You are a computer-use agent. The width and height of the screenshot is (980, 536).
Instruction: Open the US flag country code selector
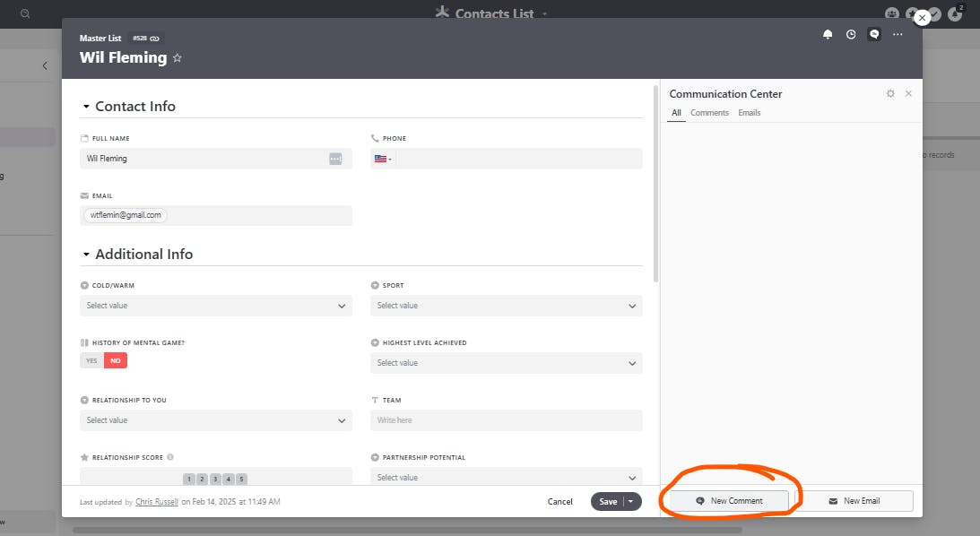(x=383, y=159)
